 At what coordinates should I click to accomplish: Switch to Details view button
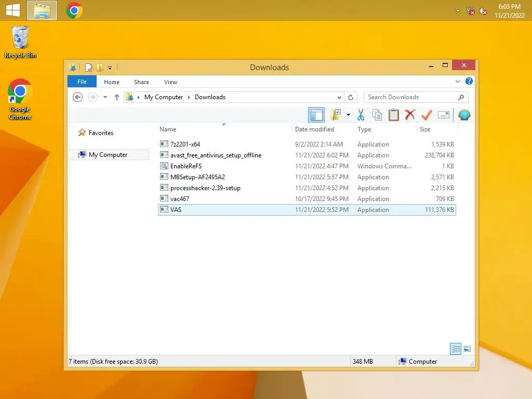(x=455, y=349)
